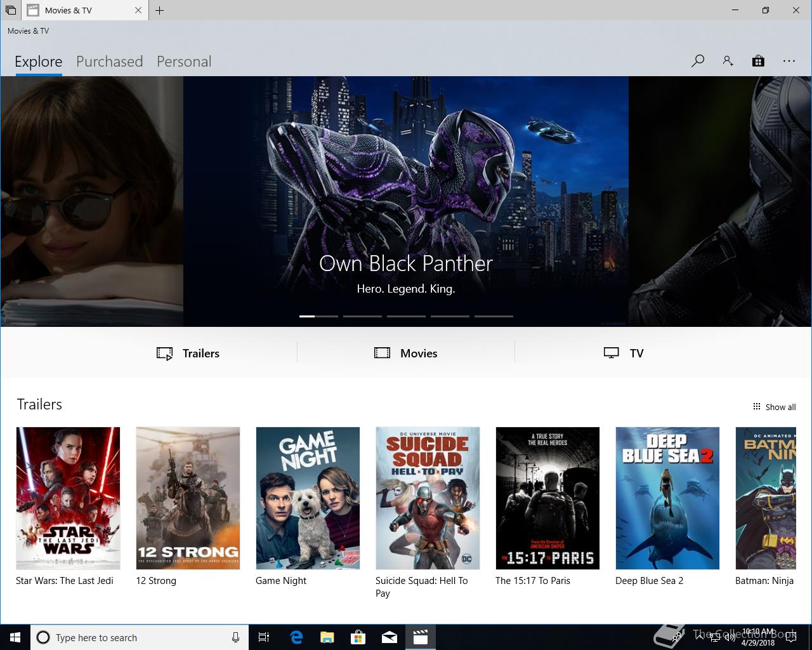Click Movies & TV taskbar icon
The width and height of the screenshot is (812, 650).
coord(420,637)
